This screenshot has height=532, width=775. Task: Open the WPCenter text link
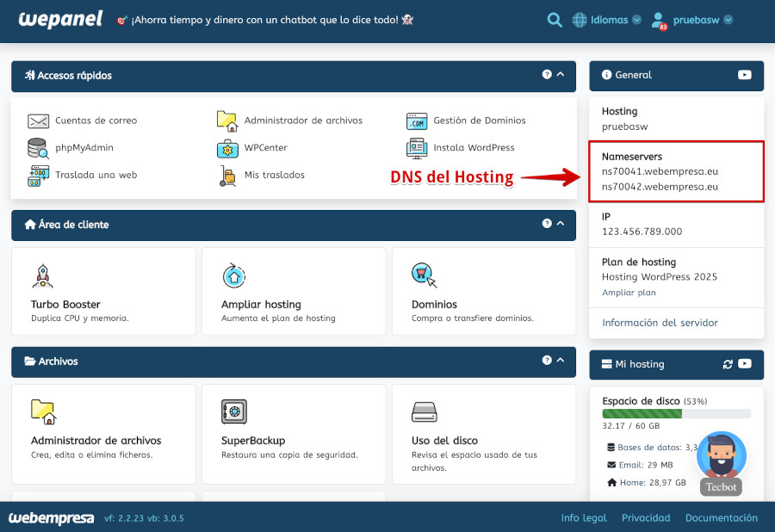pos(265,148)
